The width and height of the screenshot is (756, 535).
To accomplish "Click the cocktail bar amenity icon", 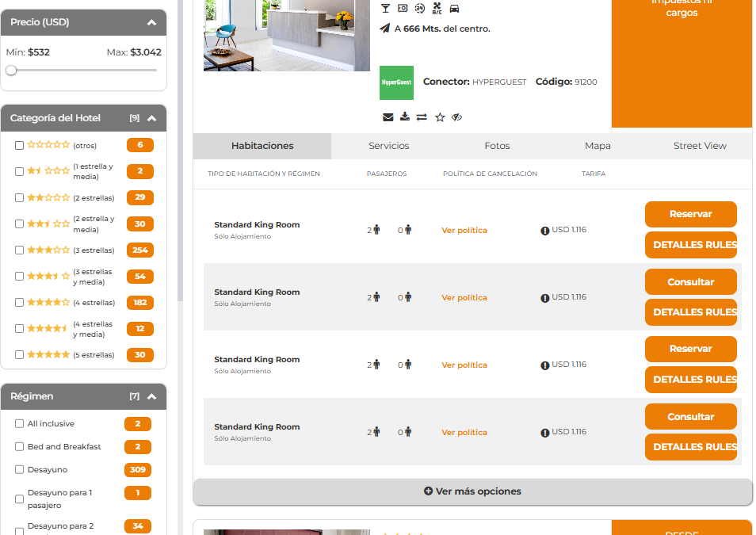I will tap(385, 9).
